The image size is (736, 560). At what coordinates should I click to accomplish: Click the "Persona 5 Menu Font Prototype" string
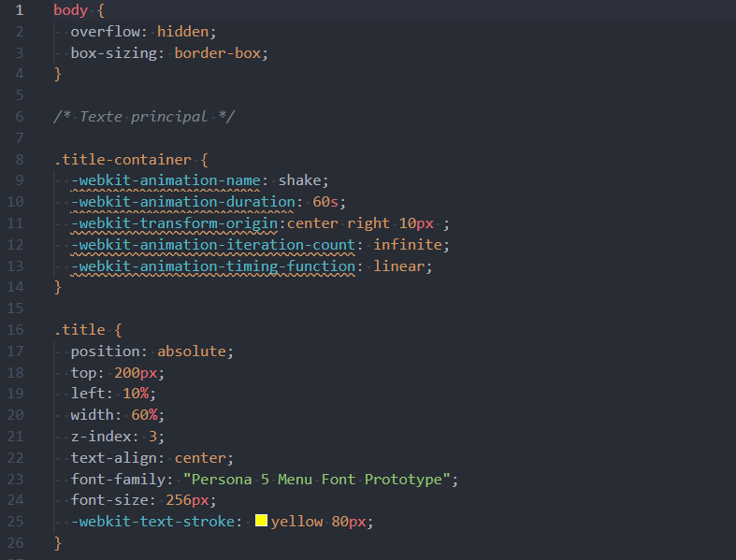(320, 479)
